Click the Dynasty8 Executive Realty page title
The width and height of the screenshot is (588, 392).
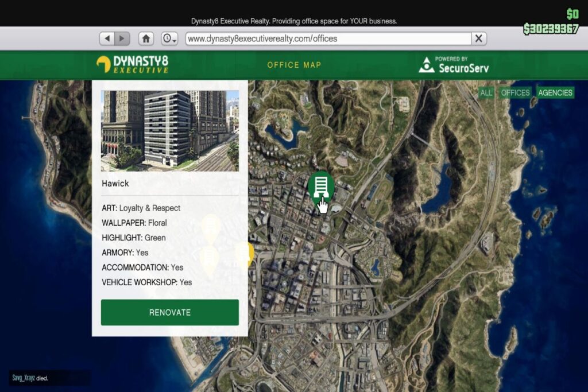point(294,21)
